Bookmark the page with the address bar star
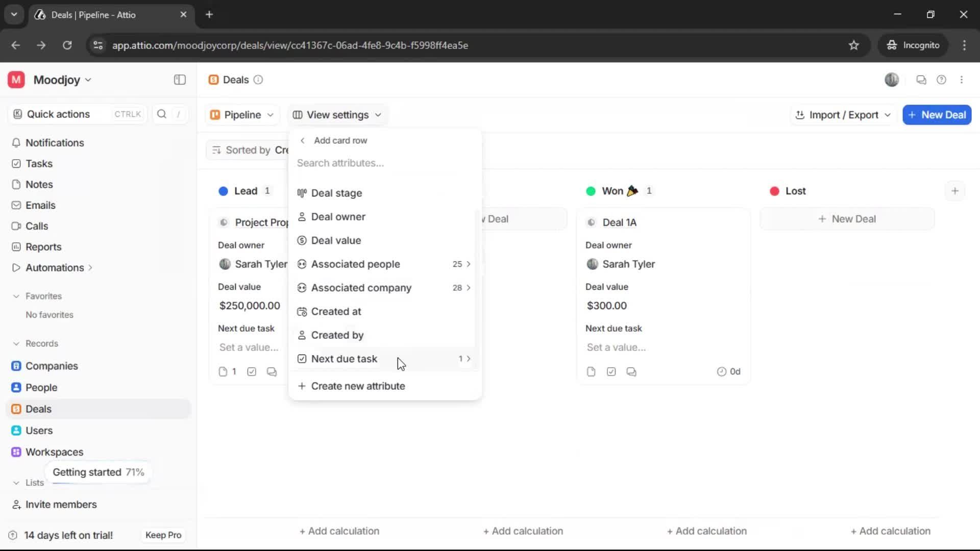 pos(854,45)
